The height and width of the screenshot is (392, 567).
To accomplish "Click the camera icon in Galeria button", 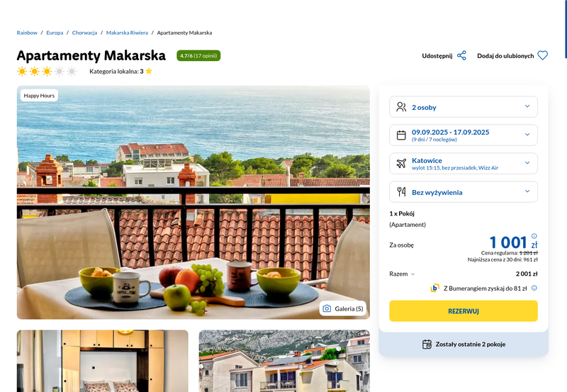I will point(327,308).
